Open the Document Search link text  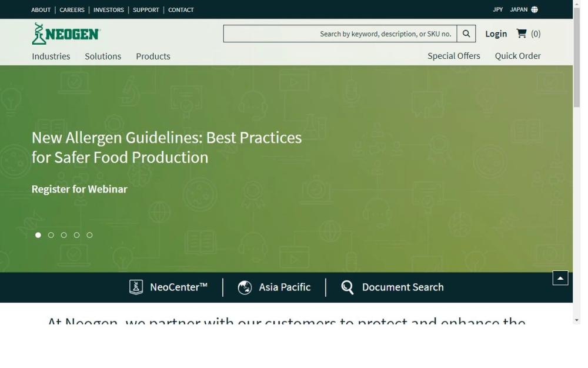(x=403, y=287)
